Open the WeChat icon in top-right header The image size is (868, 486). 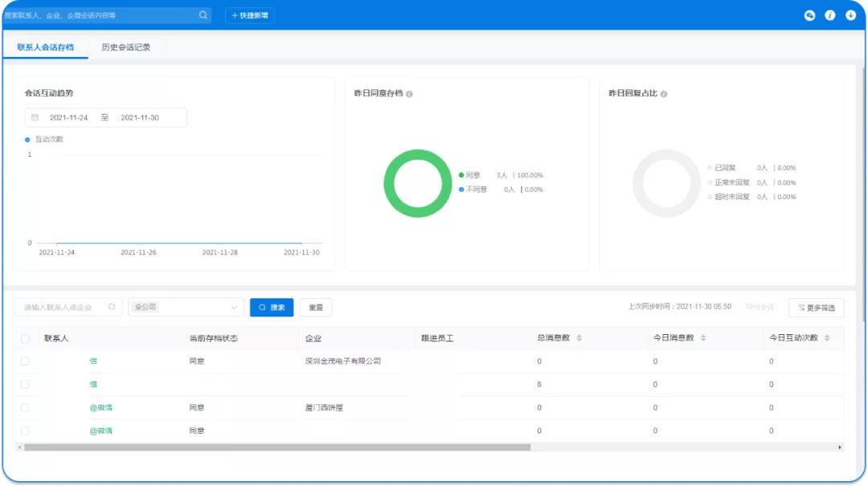click(809, 15)
